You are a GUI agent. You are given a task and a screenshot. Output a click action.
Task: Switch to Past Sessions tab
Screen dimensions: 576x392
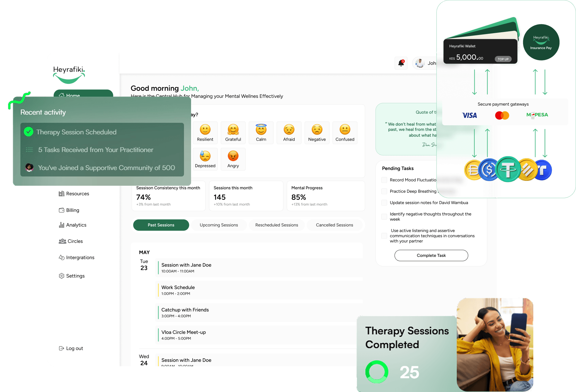[x=161, y=225]
